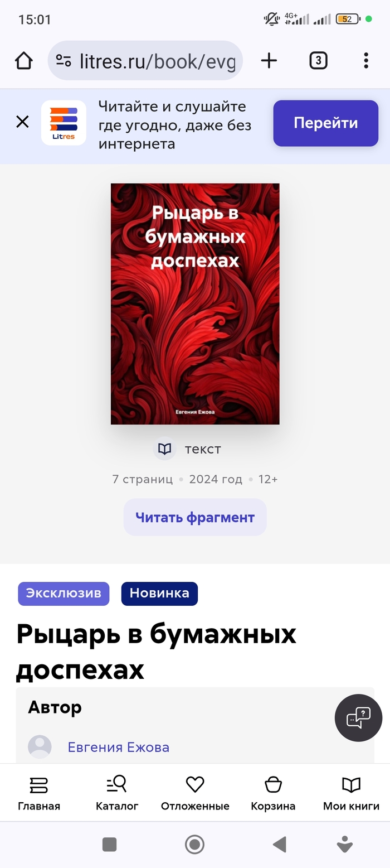Viewport: 390px width, 868px height.
Task: Dismiss the Litres app banner
Action: (x=22, y=122)
